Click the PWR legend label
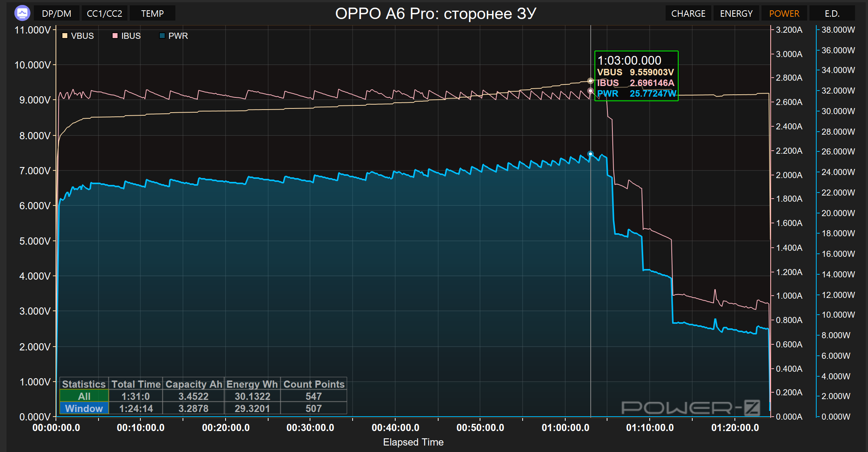The width and height of the screenshot is (868, 452). [178, 36]
